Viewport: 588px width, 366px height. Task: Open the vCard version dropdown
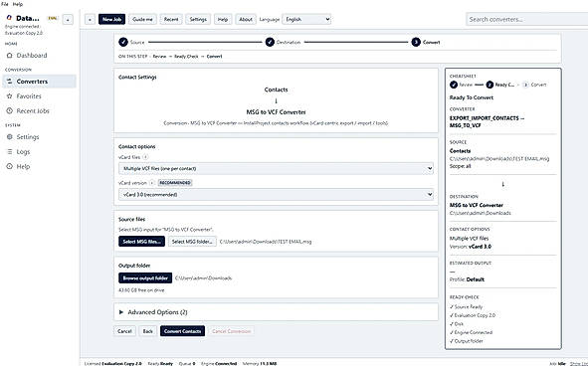pos(276,195)
